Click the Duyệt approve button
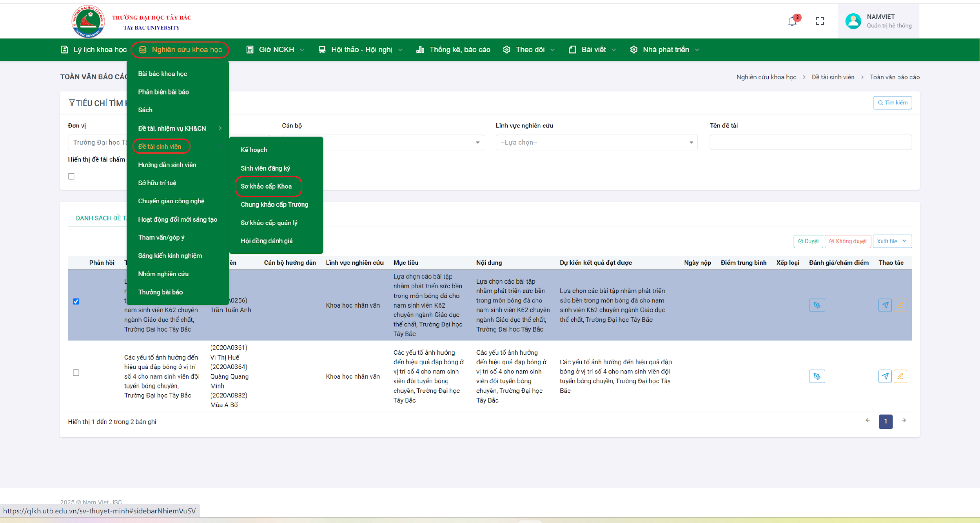The height and width of the screenshot is (523, 980). [x=808, y=241]
